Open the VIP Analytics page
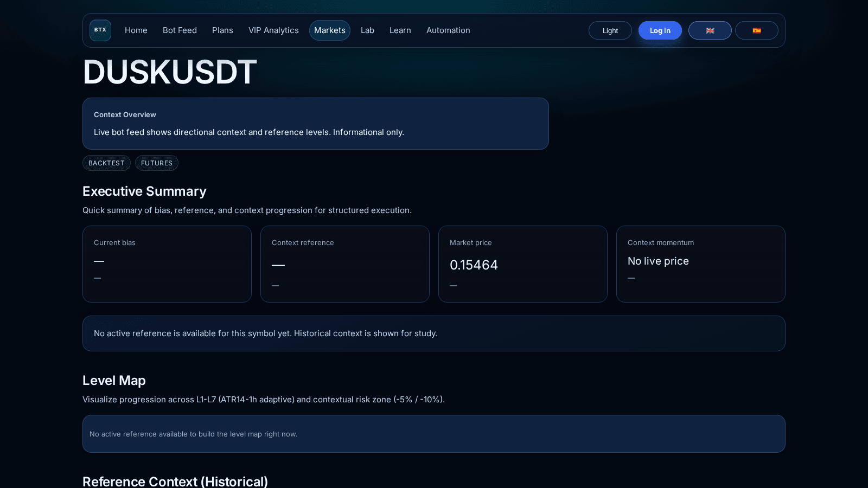 pyautogui.click(x=273, y=30)
